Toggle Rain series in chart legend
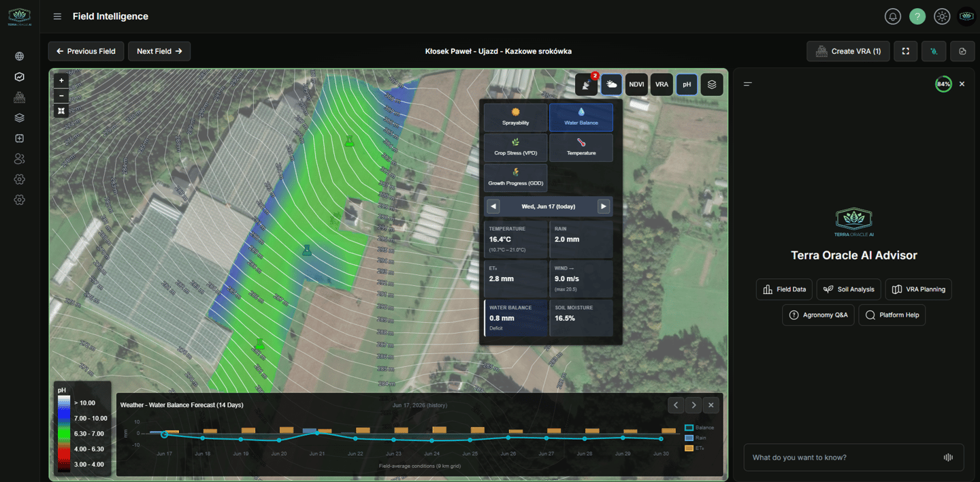Screen dimensions: 980x482 [696, 438]
